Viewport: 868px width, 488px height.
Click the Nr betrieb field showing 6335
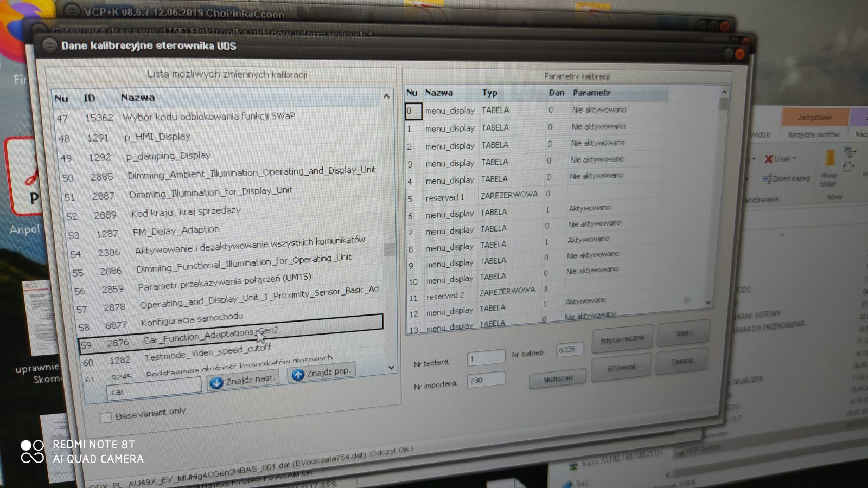569,349
